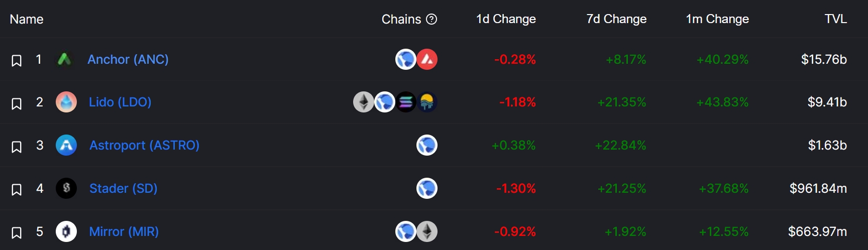The height and width of the screenshot is (250, 868).
Task: Click the Astroport logo icon
Action: click(x=66, y=145)
